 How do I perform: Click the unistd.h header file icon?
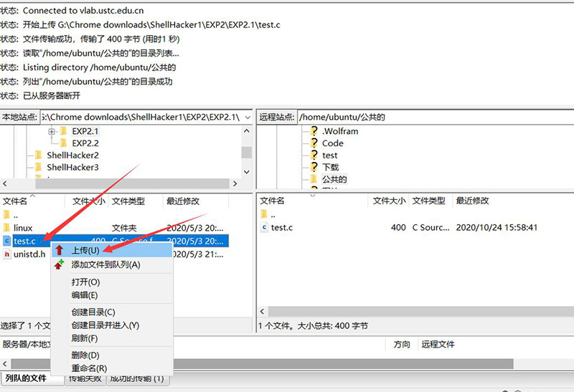tap(6, 254)
